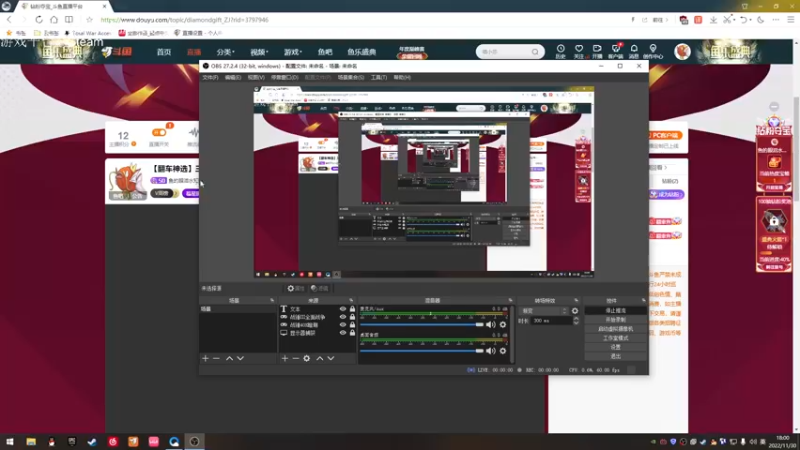Screen dimensions: 800x450
Task: Move scene down in the scenes panel
Action: coord(240,359)
